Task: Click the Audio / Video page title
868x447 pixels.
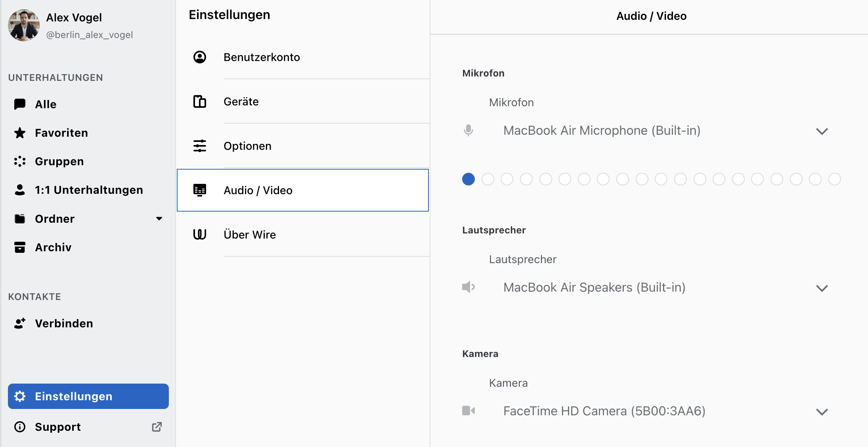Action: click(651, 16)
